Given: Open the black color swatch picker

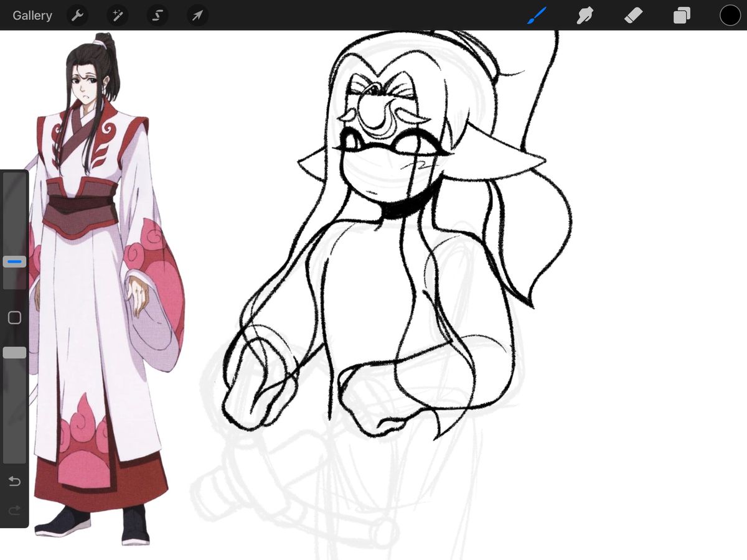Looking at the screenshot, I should point(730,16).
